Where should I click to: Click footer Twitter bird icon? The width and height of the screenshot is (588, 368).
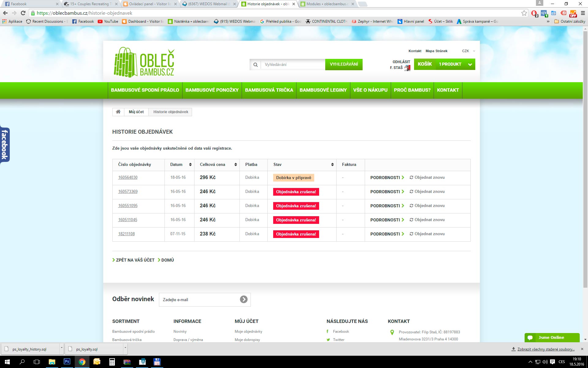328,340
